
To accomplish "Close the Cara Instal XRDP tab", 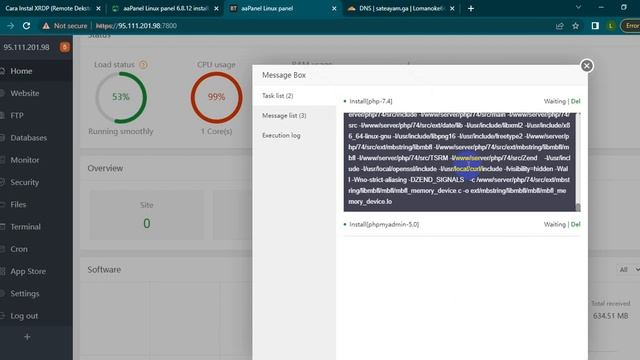I will [98, 8].
